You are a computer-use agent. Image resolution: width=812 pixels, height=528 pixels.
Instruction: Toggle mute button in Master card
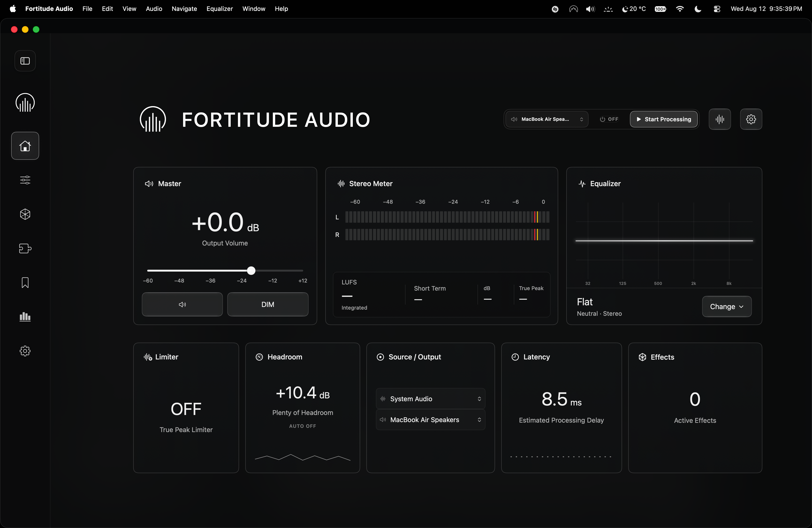coord(182,304)
